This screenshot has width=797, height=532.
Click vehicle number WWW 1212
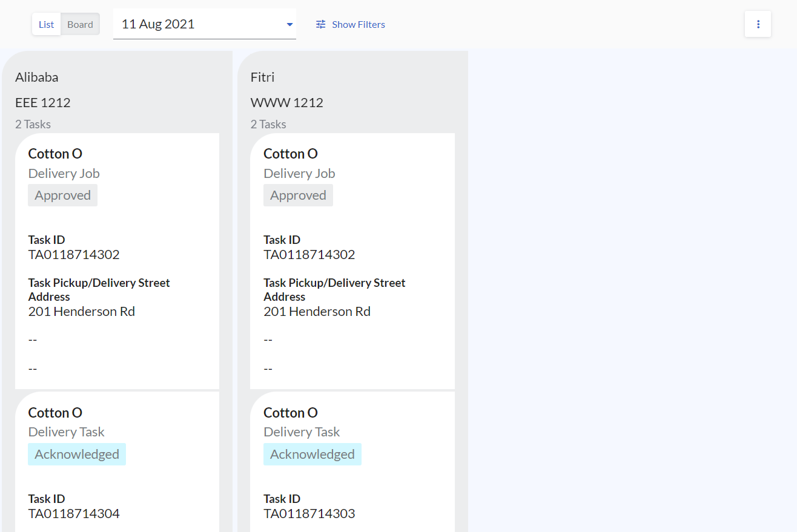[x=287, y=102]
